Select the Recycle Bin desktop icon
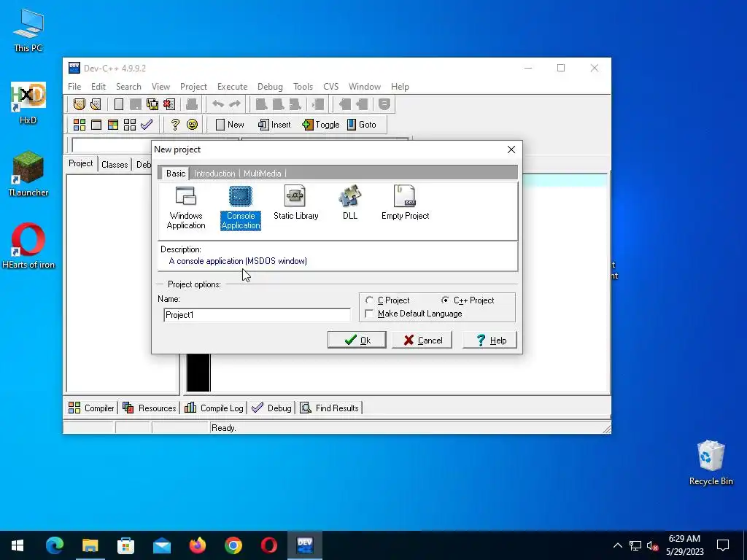Screen dimensions: 747x560 711,463
